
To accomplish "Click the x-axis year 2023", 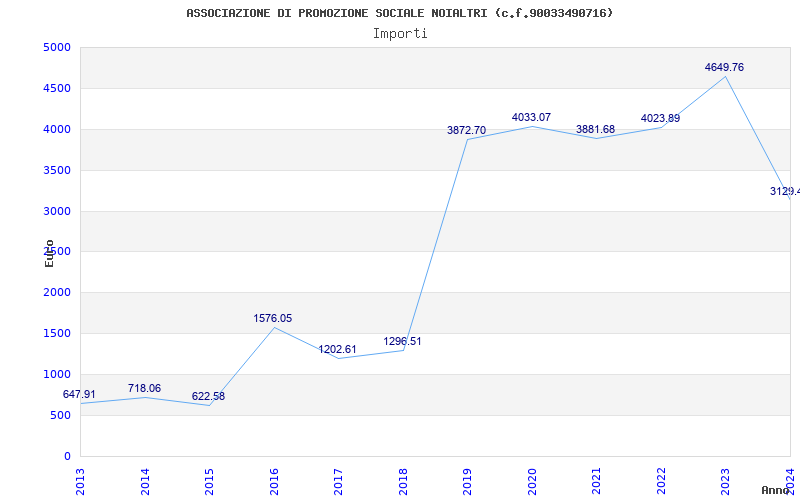I will pyautogui.click(x=726, y=481).
